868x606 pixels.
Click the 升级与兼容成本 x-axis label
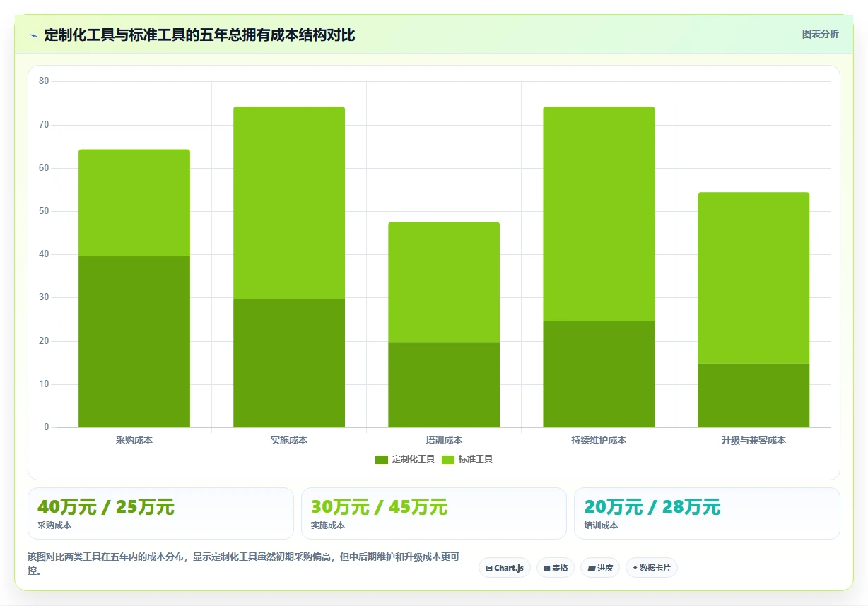point(753,440)
